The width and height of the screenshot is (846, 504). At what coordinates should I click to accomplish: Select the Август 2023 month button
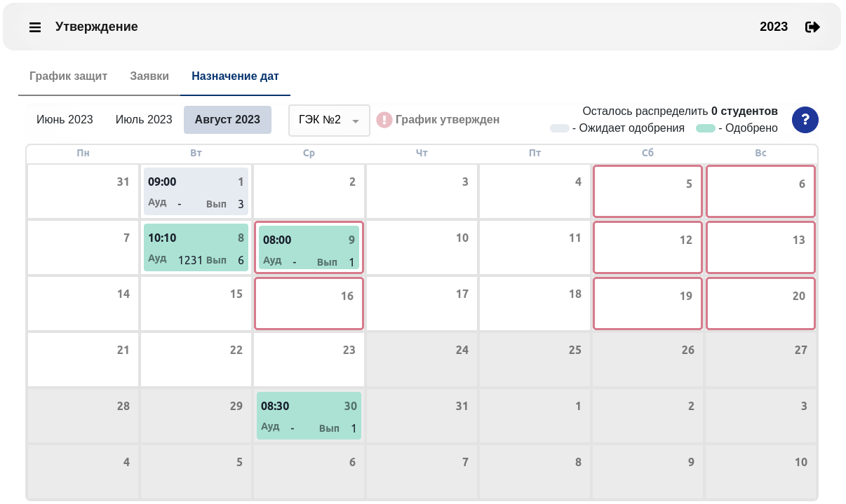pos(227,120)
